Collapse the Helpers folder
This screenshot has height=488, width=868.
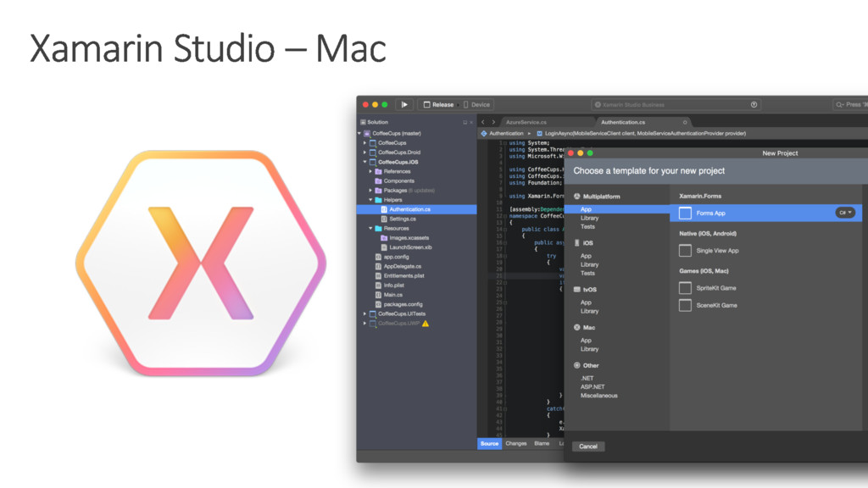pos(371,200)
